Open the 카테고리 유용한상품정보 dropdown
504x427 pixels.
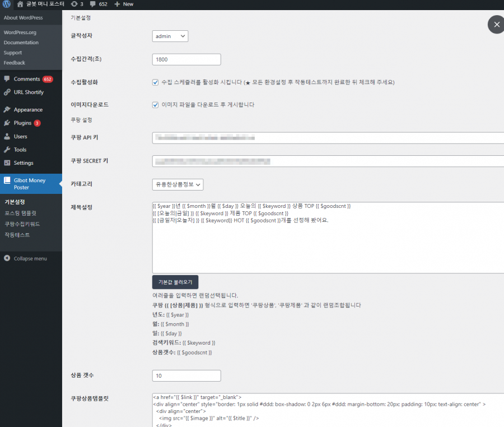point(178,184)
